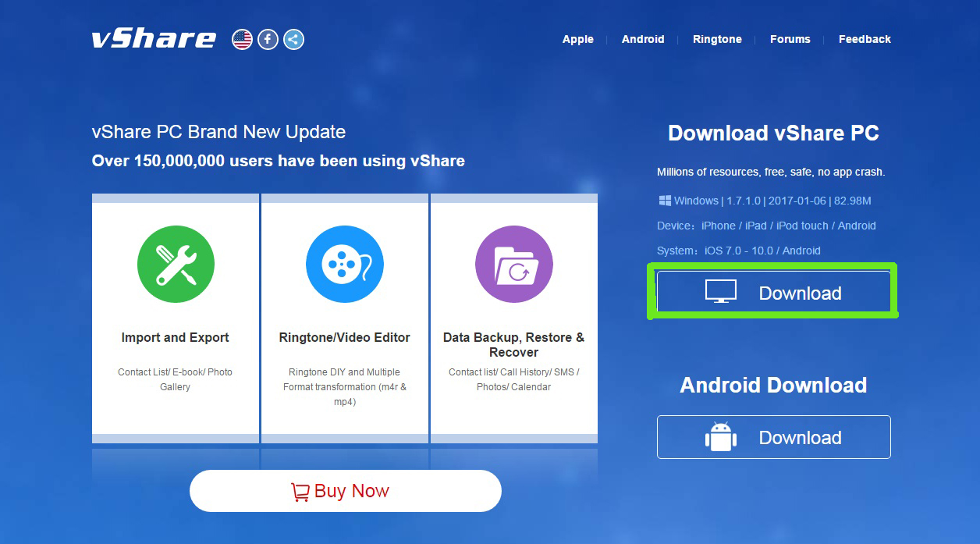980x544 pixels.
Task: Click the shopping cart icon
Action: point(300,492)
